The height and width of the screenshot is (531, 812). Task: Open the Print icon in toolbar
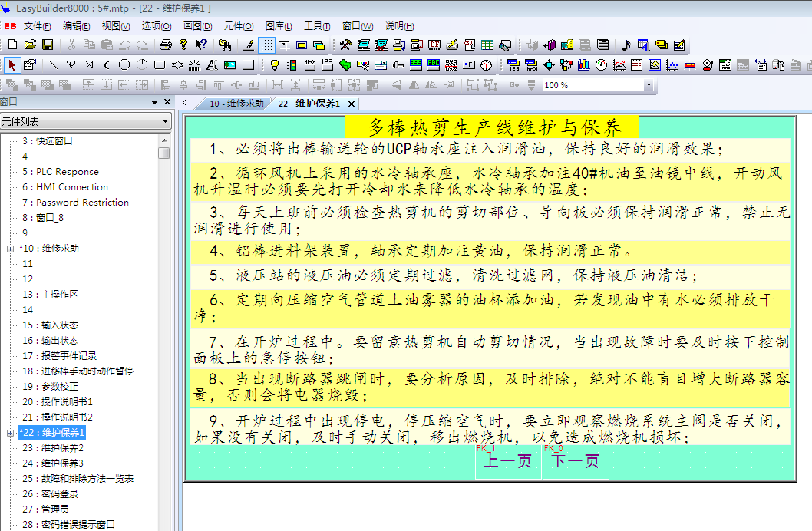point(165,45)
